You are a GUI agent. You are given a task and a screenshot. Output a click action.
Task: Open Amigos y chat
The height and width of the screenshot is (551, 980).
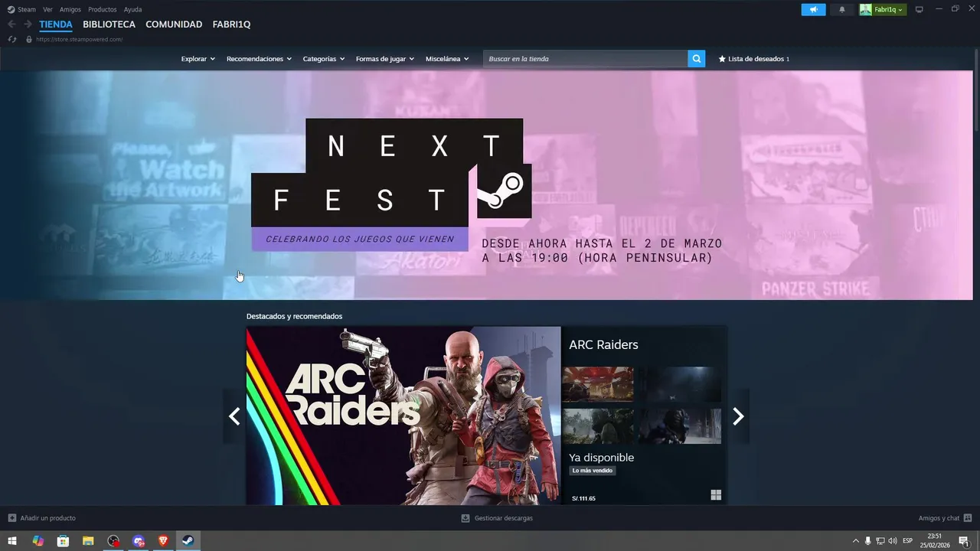click(946, 518)
